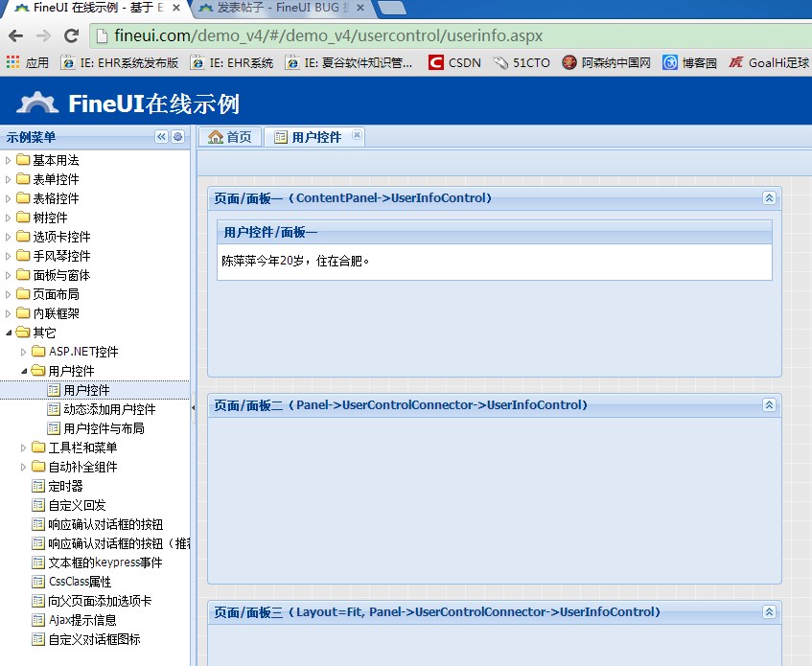Collapse the 用户控件 folder node
Screen dimensions: 812x666
[x=24, y=371]
